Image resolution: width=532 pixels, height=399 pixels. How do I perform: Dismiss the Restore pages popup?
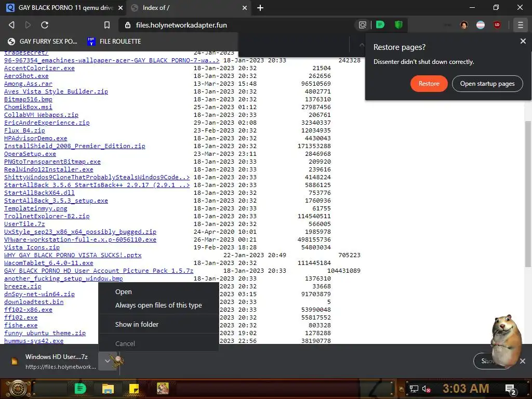(523, 41)
